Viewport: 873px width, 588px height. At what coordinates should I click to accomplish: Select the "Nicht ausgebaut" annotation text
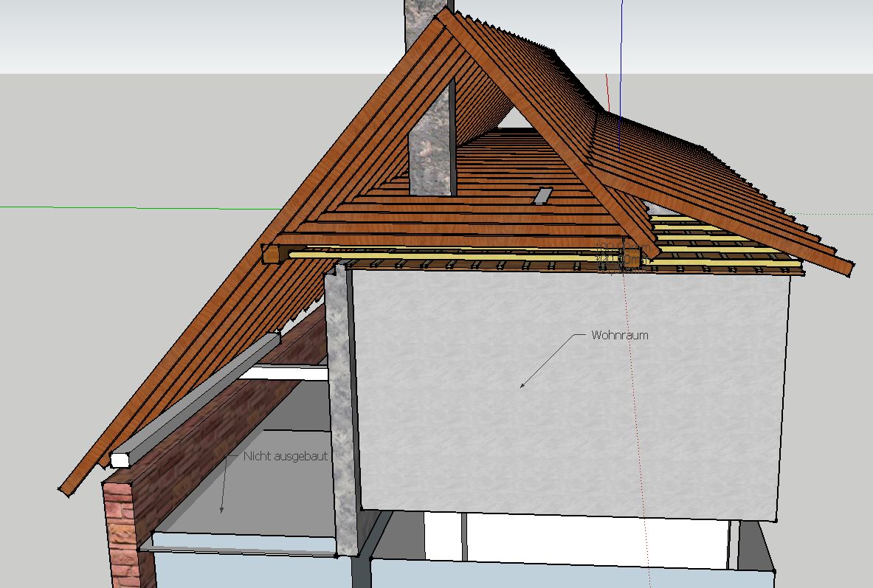point(285,456)
